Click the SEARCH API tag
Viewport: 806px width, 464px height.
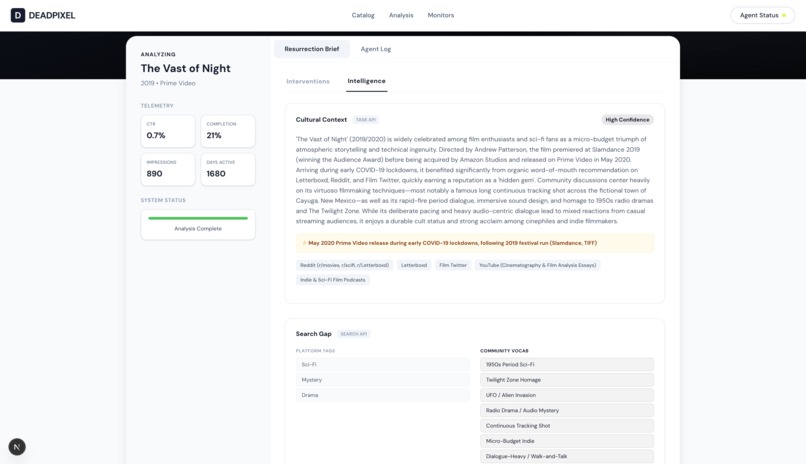pos(354,334)
